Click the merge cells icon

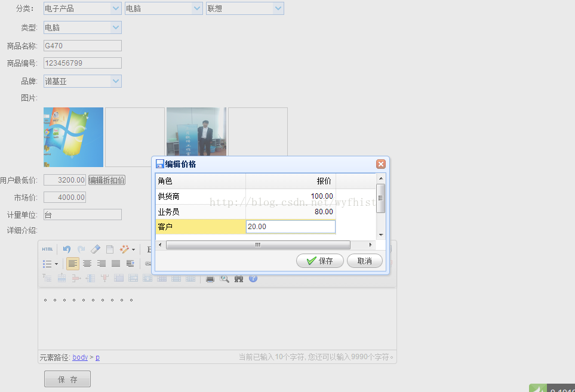click(119, 278)
